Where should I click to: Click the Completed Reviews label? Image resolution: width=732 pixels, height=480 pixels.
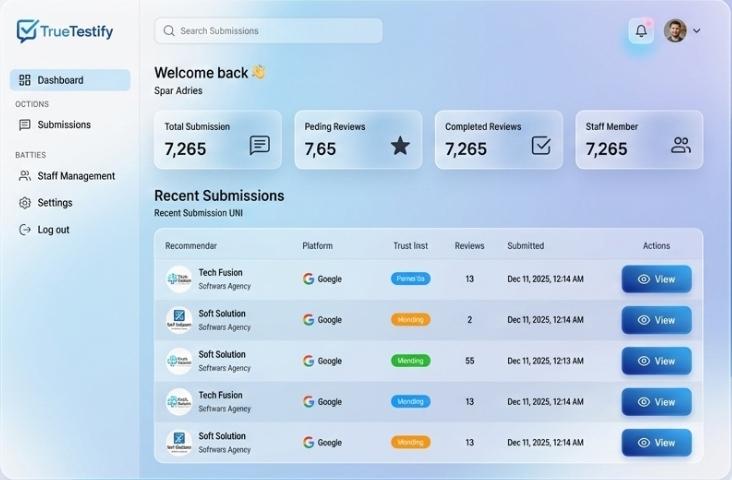pos(483,127)
